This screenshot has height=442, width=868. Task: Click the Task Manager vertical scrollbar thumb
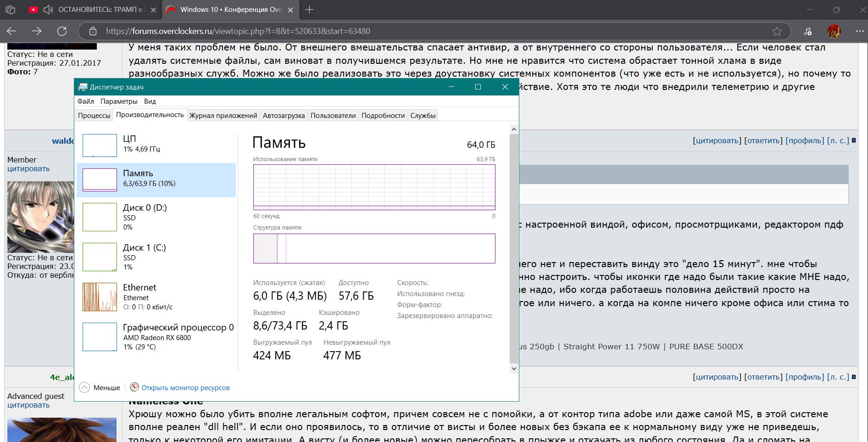pyautogui.click(x=514, y=248)
